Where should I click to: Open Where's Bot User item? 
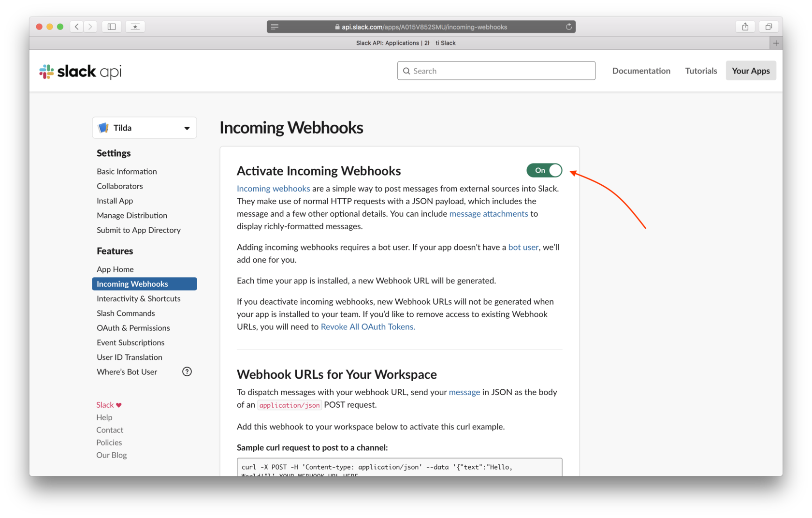click(127, 371)
